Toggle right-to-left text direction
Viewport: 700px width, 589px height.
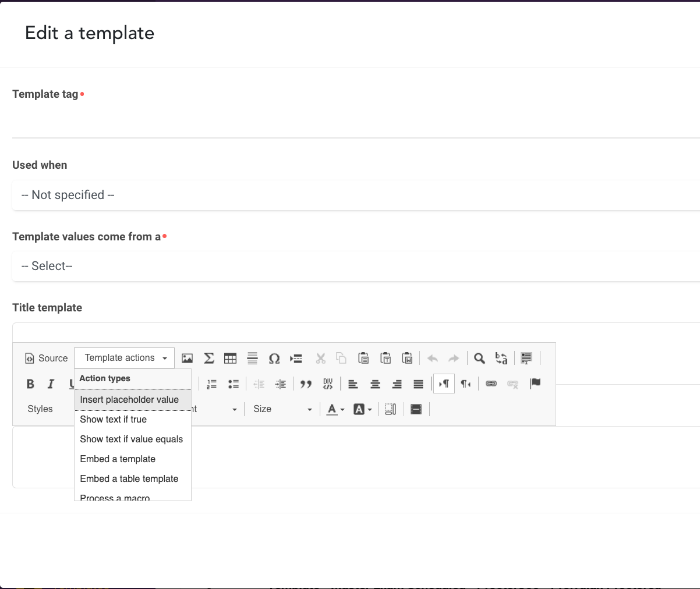coord(466,384)
